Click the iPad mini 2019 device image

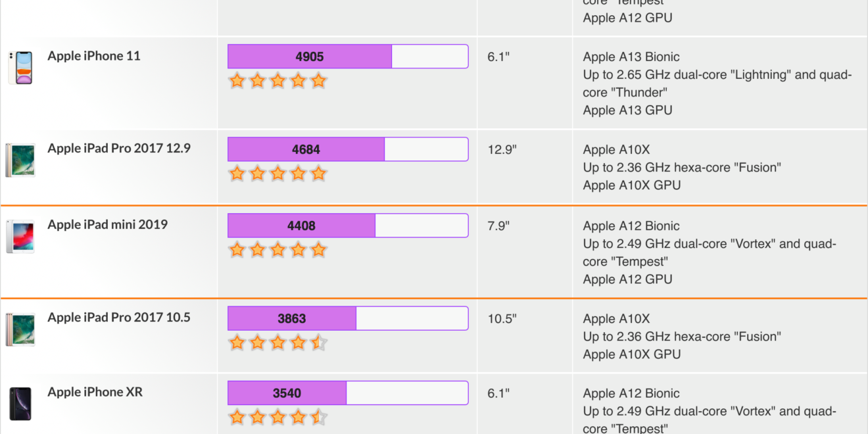20,236
